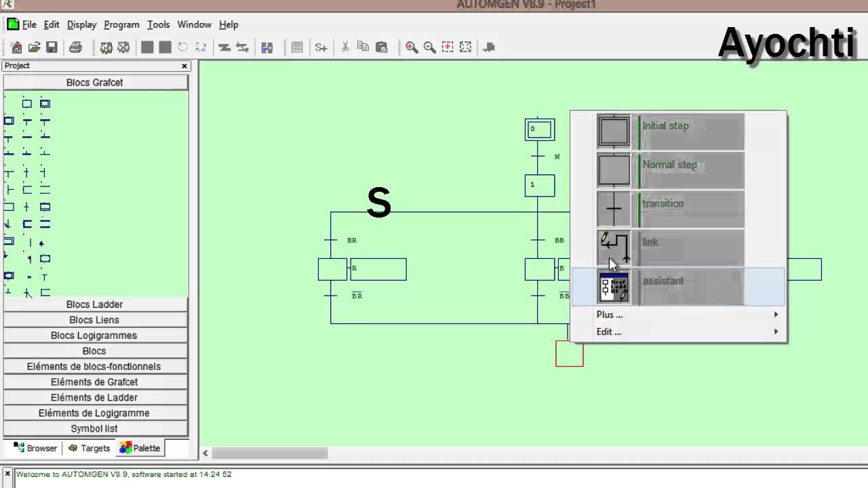Screen dimensions: 868x488
Task: Click the first gear compile icon
Action: [x=106, y=47]
